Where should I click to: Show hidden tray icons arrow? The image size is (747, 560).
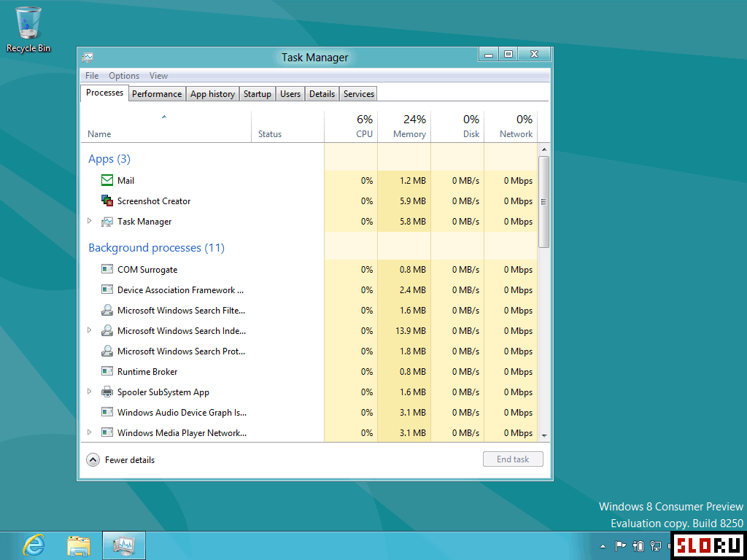coord(603,547)
